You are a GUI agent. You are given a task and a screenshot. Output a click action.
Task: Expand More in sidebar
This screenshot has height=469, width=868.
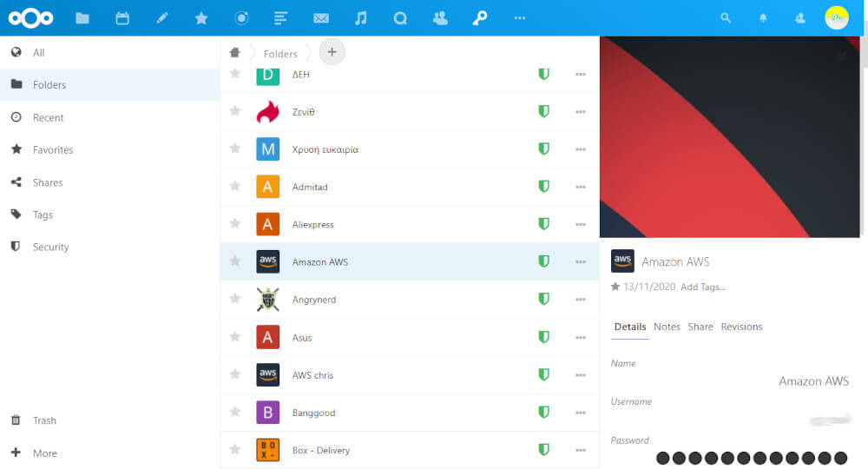click(x=110, y=453)
